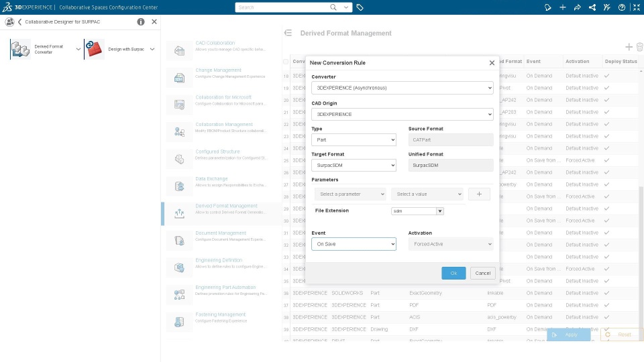Image resolution: width=644 pixels, height=362 pixels.
Task: Click the Design with Surpac icon
Action: point(94,49)
